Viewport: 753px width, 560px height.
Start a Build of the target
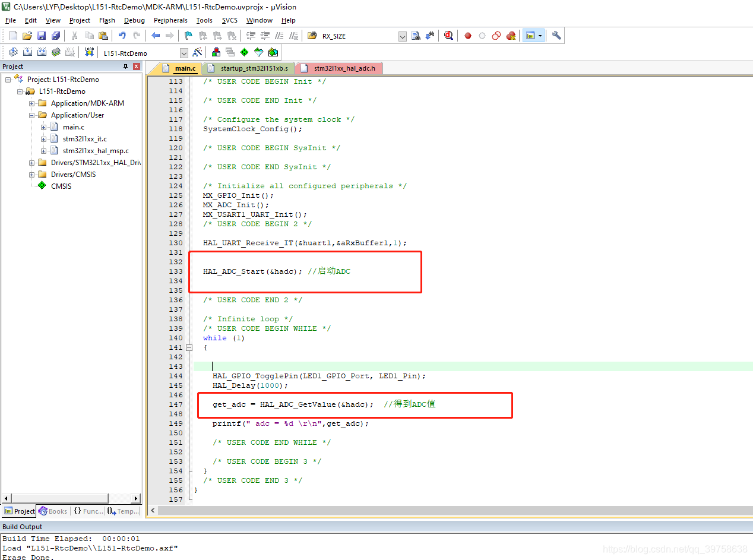tap(27, 52)
